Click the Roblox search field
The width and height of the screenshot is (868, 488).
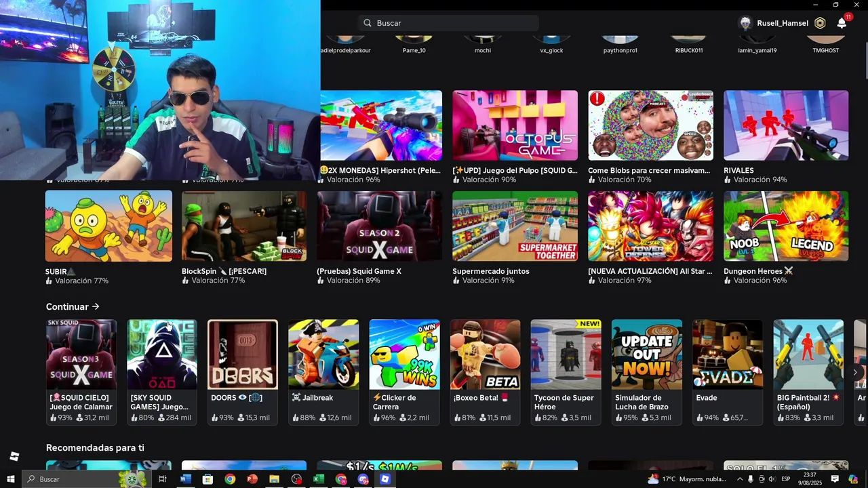[448, 23]
